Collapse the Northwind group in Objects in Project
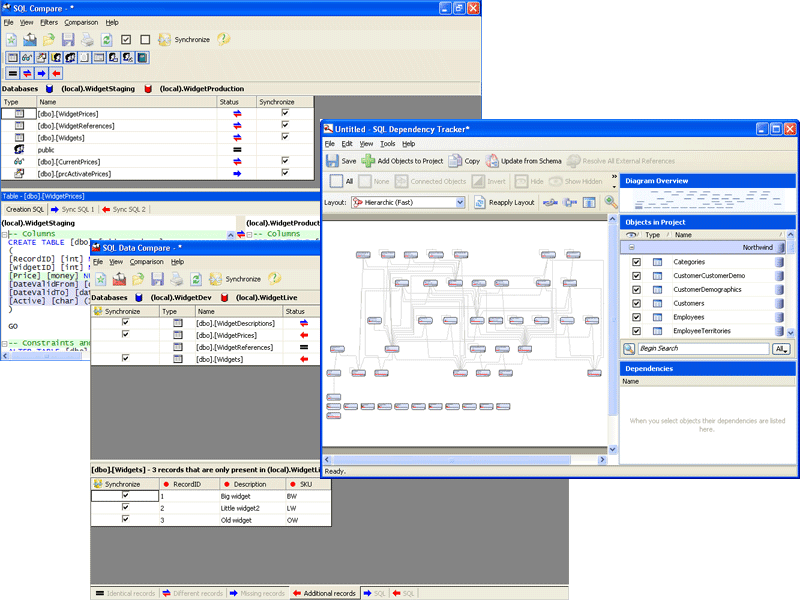Image resolution: width=800 pixels, height=600 pixels. pyautogui.click(x=632, y=247)
